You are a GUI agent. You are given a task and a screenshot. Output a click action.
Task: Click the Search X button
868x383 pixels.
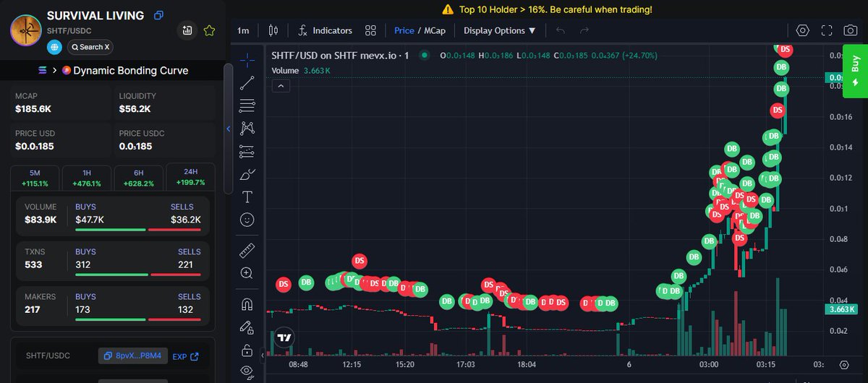pyautogui.click(x=90, y=47)
